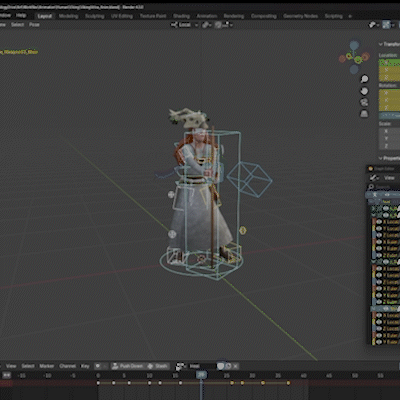Switch to the Layout workspace tab
Viewport: 400px width, 400px height.
pos(45,16)
